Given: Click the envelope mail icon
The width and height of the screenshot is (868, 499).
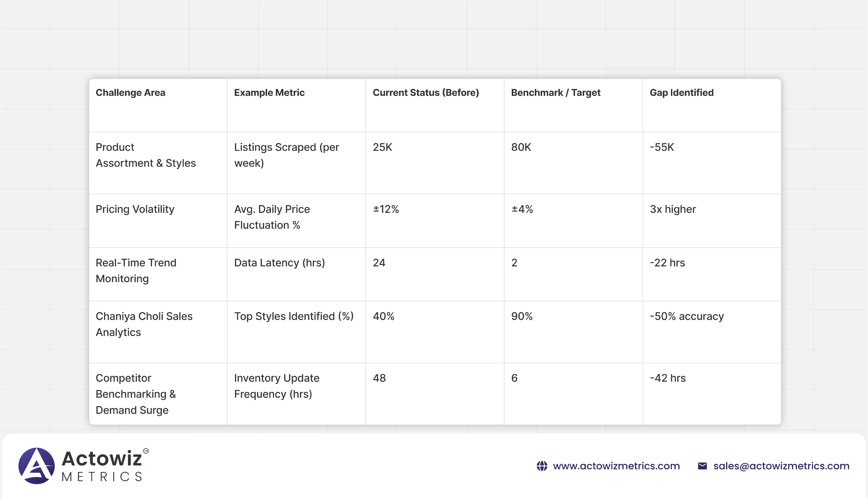Looking at the screenshot, I should 702,466.
